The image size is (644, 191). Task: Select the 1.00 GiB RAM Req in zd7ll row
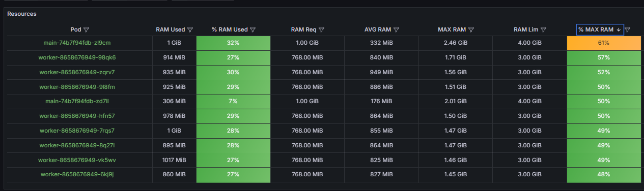tap(307, 101)
